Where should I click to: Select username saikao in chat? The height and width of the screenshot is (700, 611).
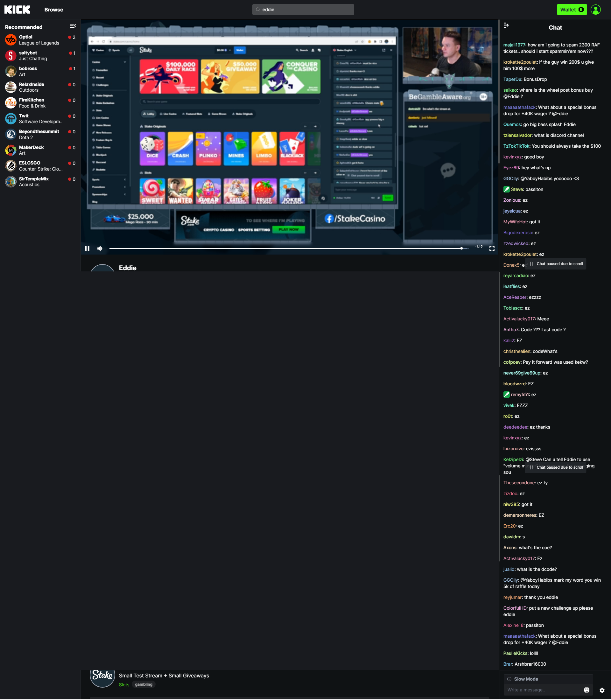pos(510,90)
